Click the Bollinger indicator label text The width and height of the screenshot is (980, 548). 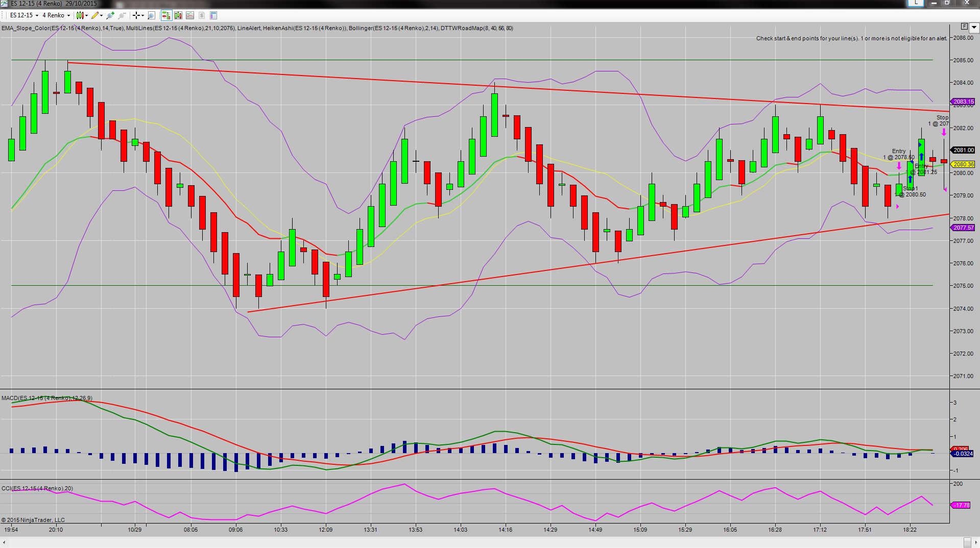[393, 28]
